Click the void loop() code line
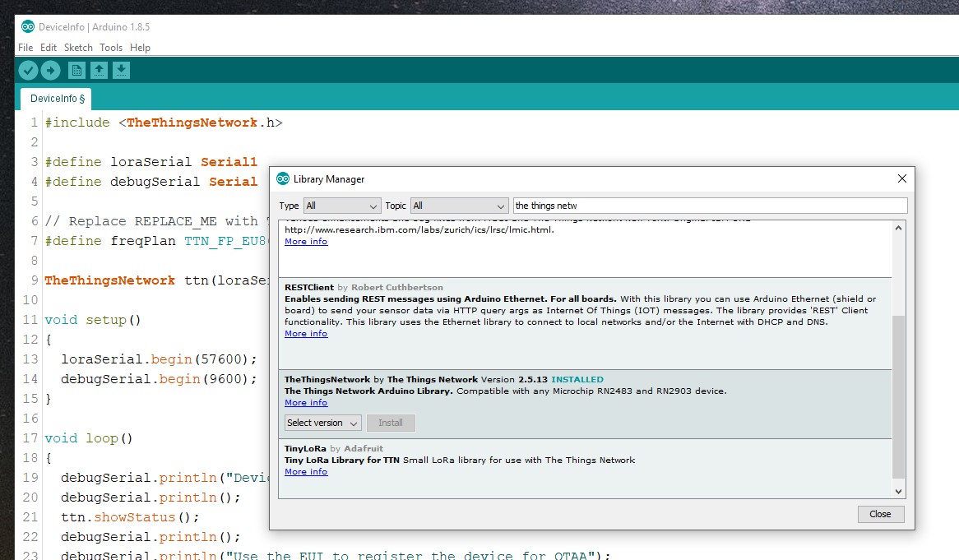Image resolution: width=959 pixels, height=560 pixels. point(89,437)
